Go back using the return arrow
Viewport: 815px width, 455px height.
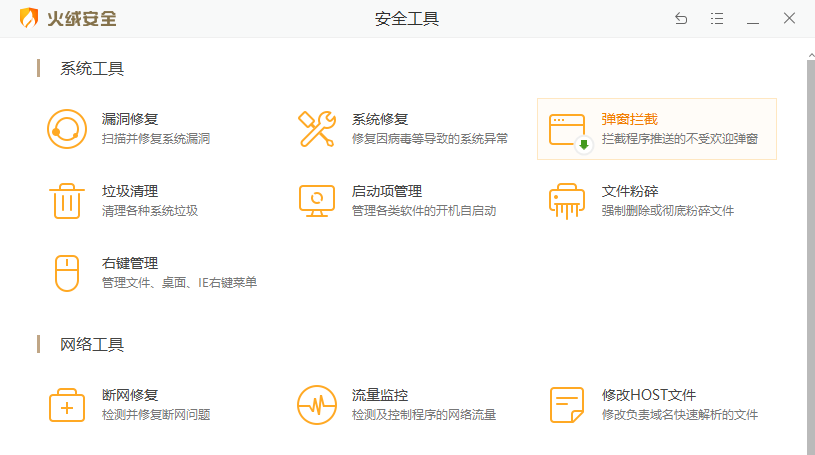pos(681,19)
